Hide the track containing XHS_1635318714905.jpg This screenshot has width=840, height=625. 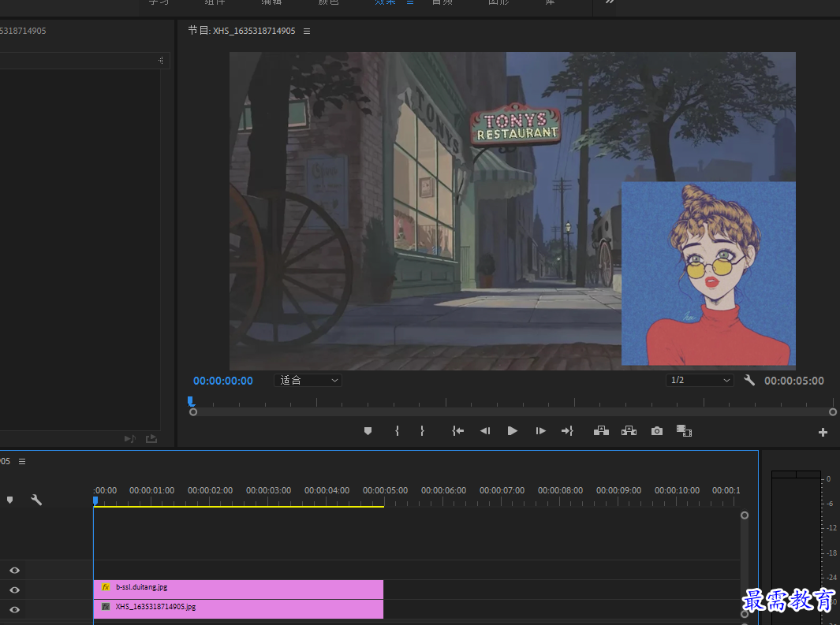click(14, 609)
